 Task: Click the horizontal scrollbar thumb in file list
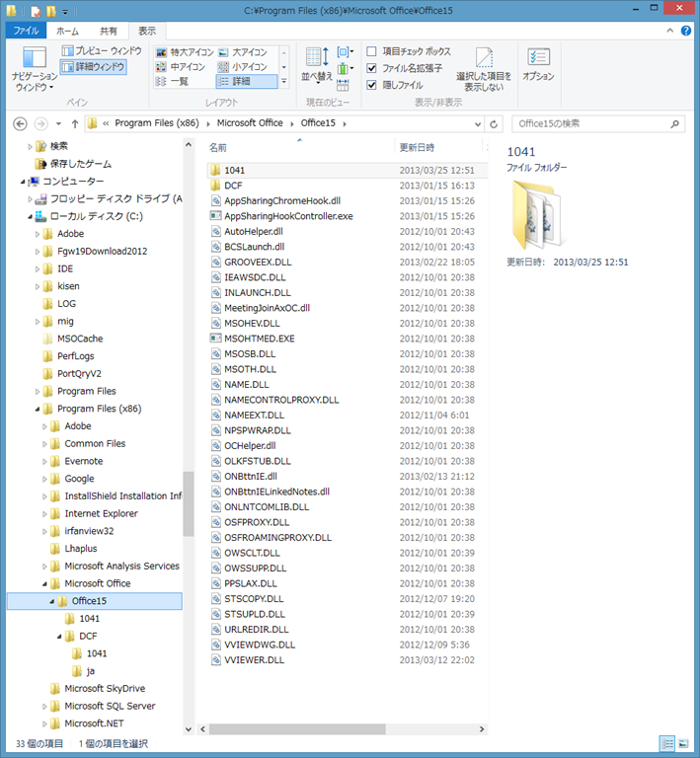(297, 729)
